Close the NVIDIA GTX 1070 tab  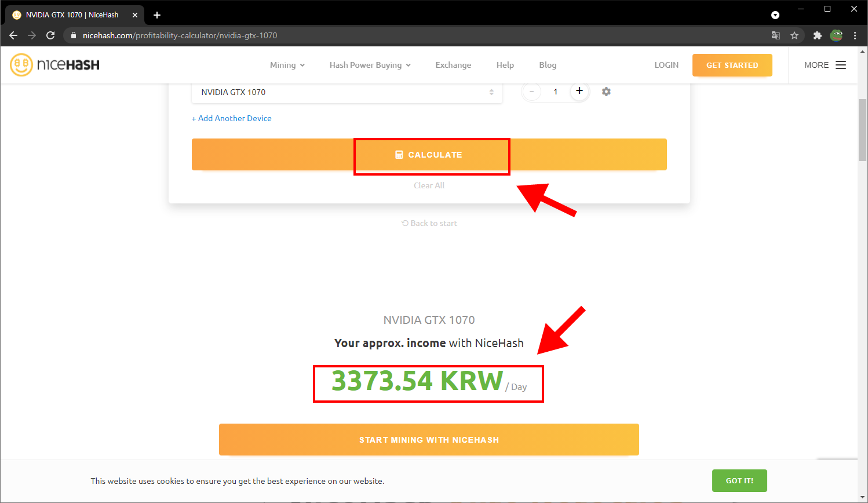pyautogui.click(x=135, y=15)
